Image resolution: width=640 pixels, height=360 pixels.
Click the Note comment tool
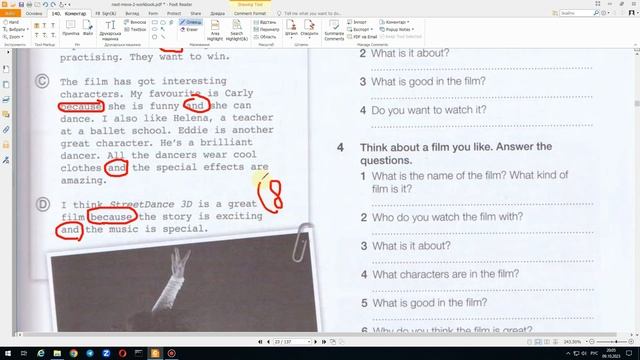click(71, 28)
